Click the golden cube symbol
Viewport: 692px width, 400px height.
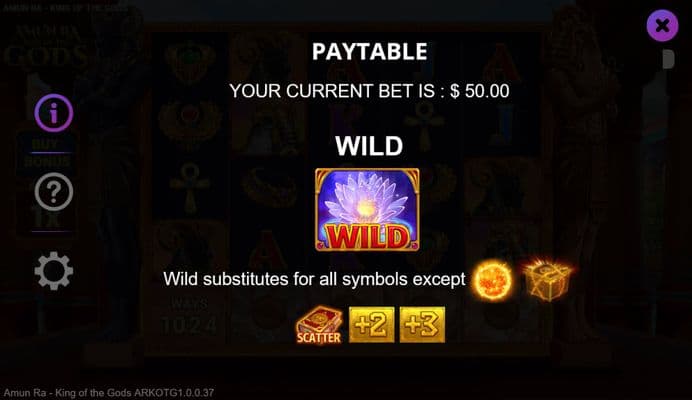[546, 279]
